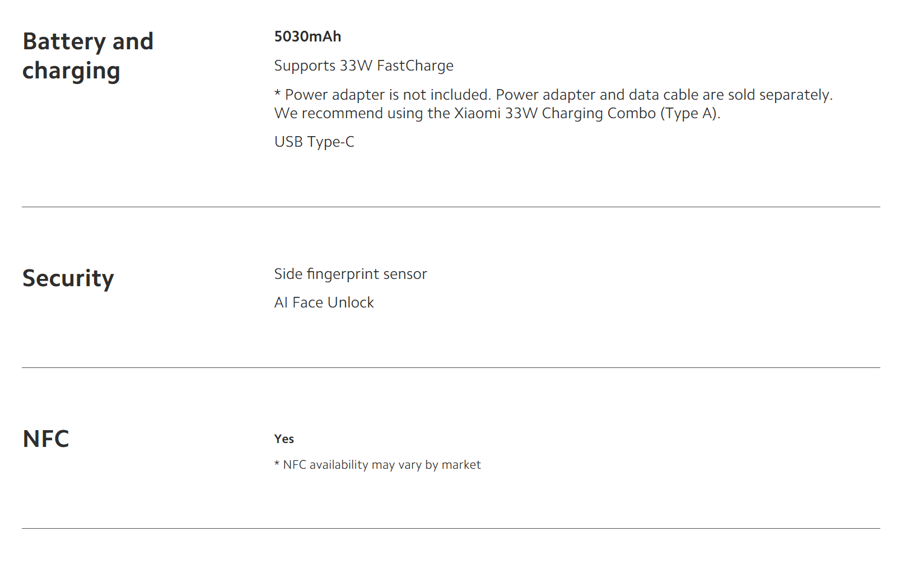Screen dimensions: 924x564
Task: Click the bold Yes under NFC
Action: 284,439
